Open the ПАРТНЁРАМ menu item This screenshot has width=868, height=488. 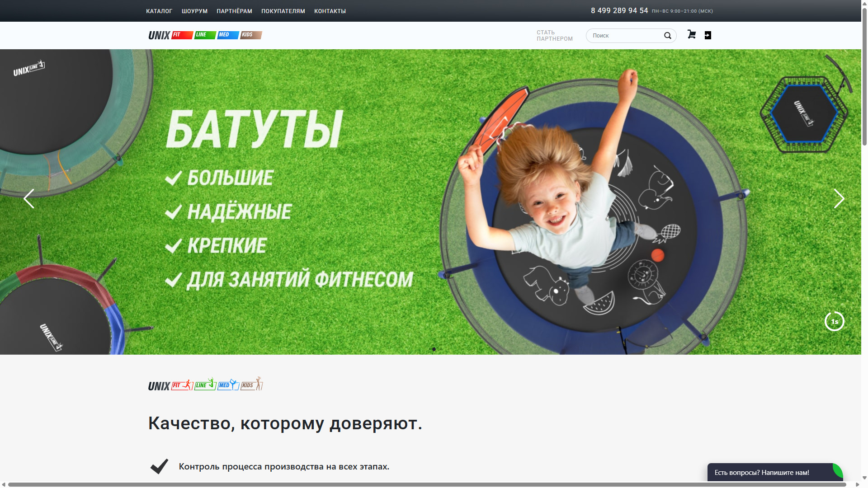click(234, 11)
